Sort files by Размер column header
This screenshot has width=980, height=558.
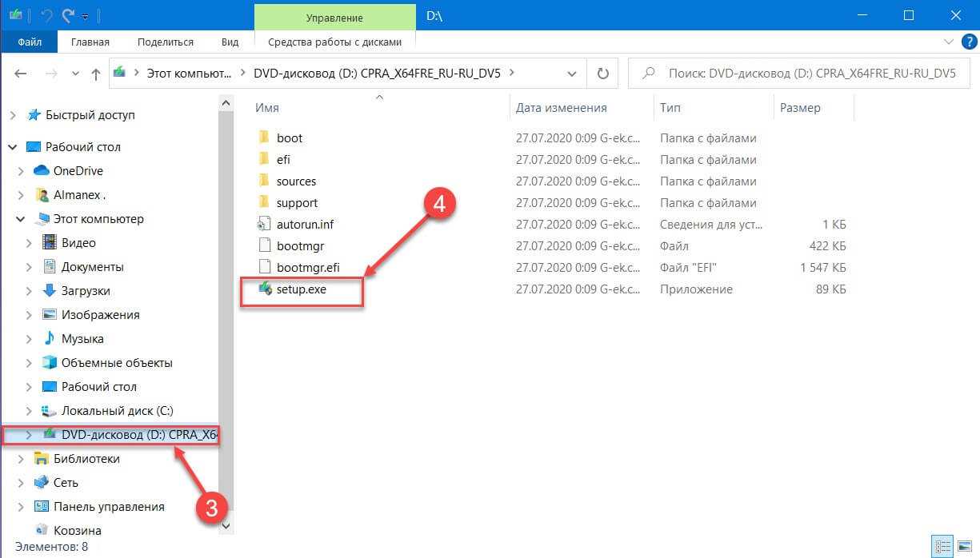point(800,107)
